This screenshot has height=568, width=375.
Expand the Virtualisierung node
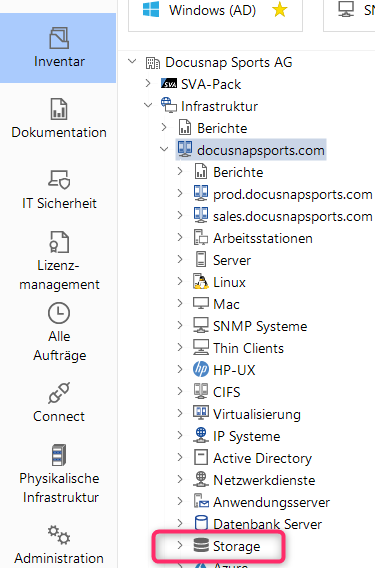(x=180, y=413)
